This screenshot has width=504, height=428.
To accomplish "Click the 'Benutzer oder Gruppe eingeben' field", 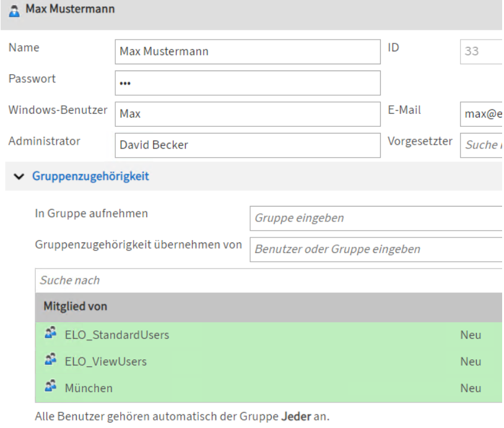I will tap(375, 249).
